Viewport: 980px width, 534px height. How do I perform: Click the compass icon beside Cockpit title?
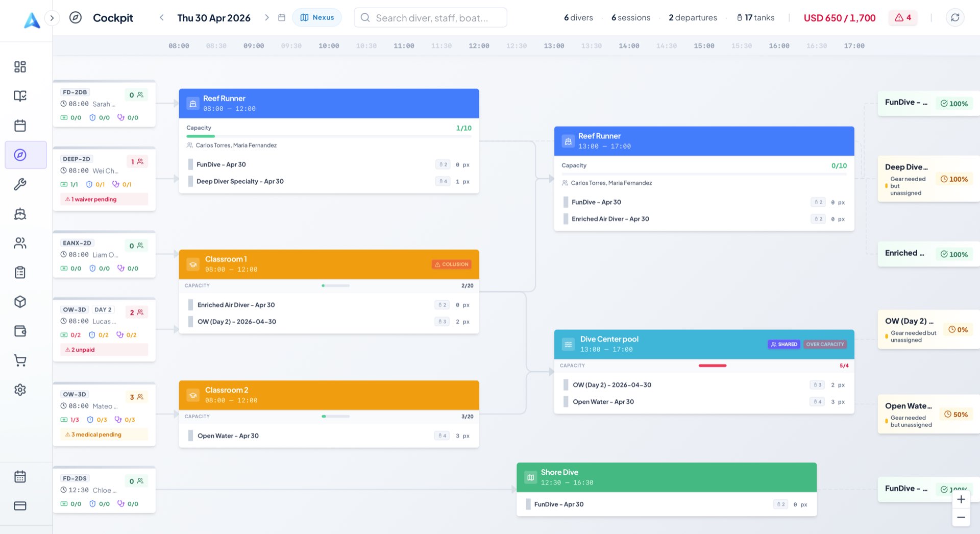click(x=76, y=17)
